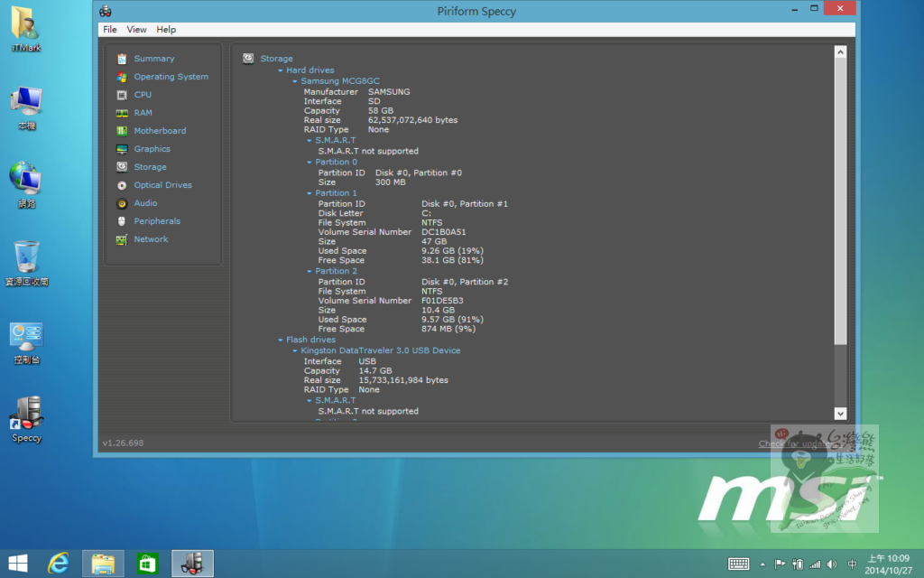Open the Optical Drives disc icon
This screenshot has height=578, width=924.
click(x=122, y=185)
